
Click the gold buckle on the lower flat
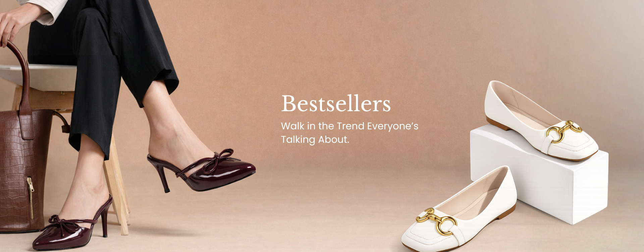coord(437,221)
